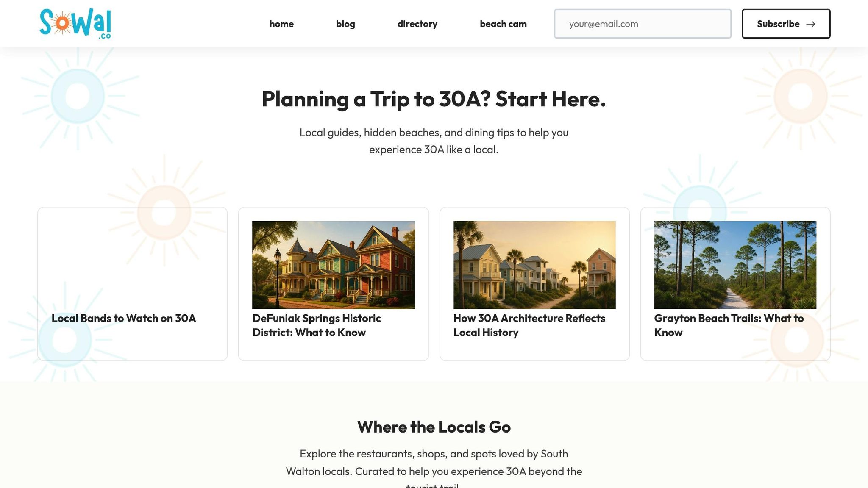The image size is (868, 488).
Task: Open the blog page from navigation
Action: point(345,24)
